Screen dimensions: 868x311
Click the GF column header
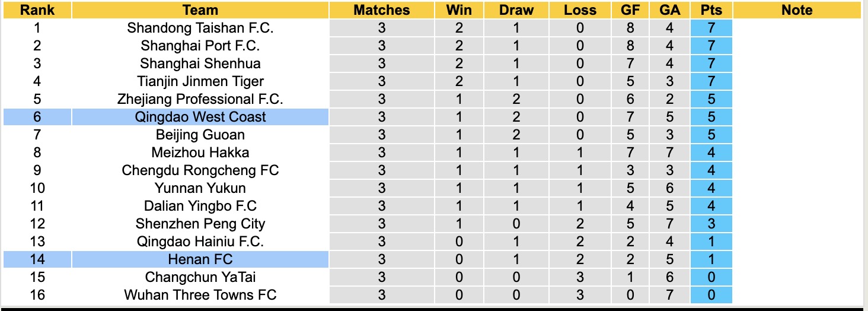pyautogui.click(x=630, y=10)
